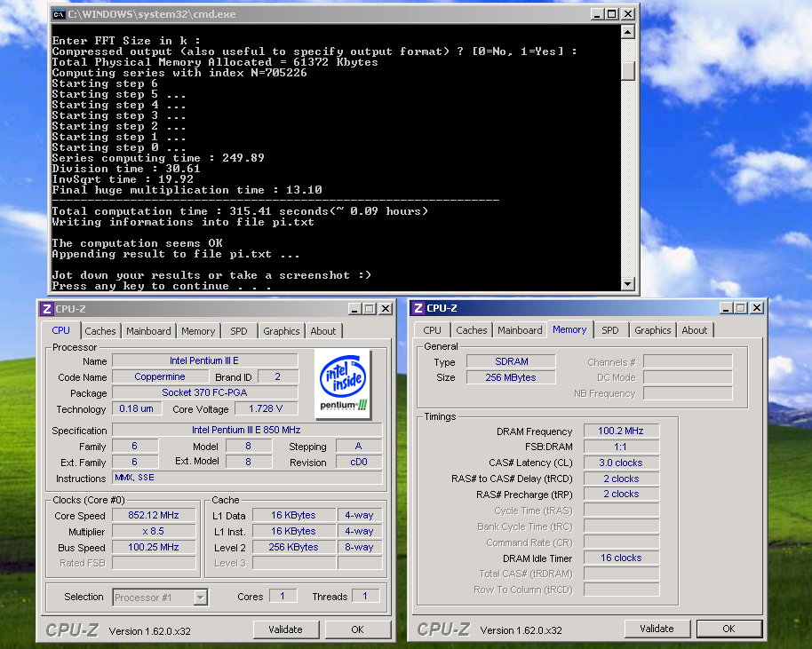Open SPD tab in left CPU-Z window
Screen dimensions: 812x649
239,331
